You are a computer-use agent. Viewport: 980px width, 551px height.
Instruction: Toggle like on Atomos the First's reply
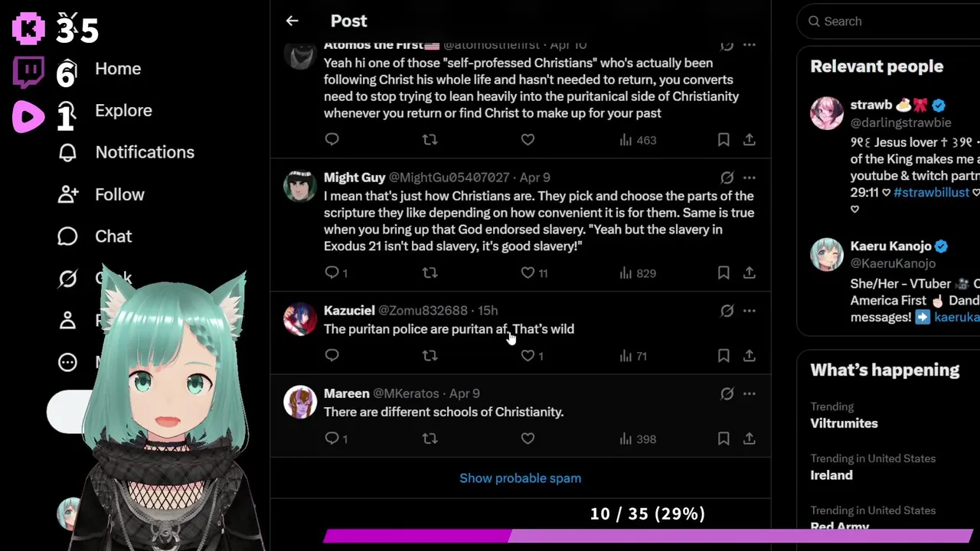pyautogui.click(x=528, y=140)
